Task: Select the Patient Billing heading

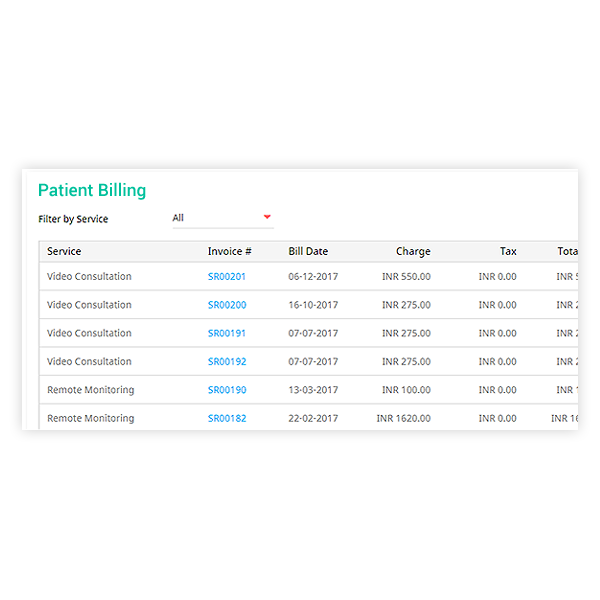Action: click(x=92, y=190)
